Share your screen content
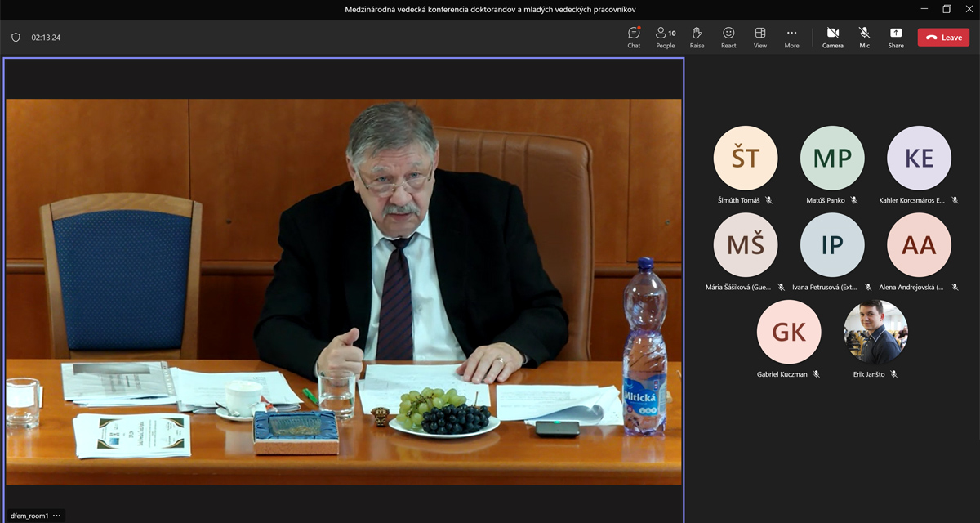Screen dimensions: 980x523 click(x=896, y=37)
